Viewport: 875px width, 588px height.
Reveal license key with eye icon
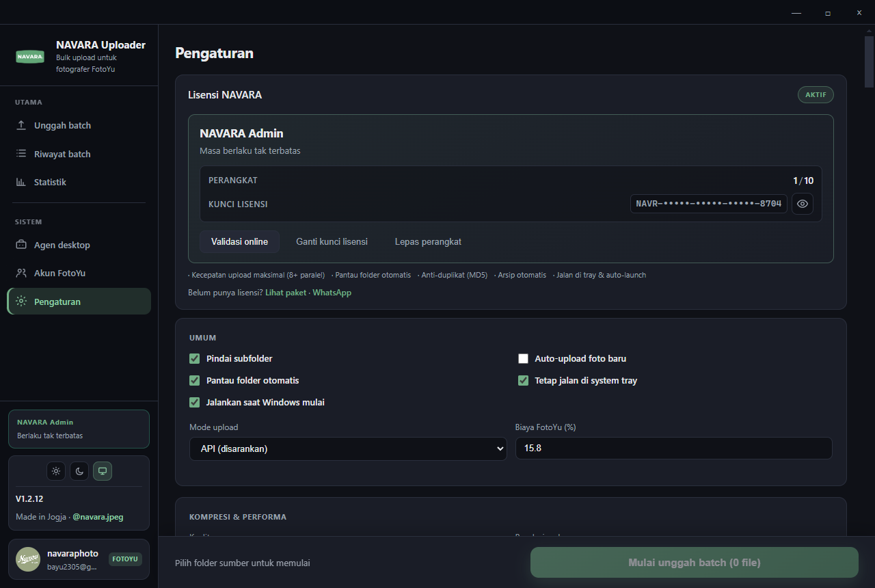803,204
